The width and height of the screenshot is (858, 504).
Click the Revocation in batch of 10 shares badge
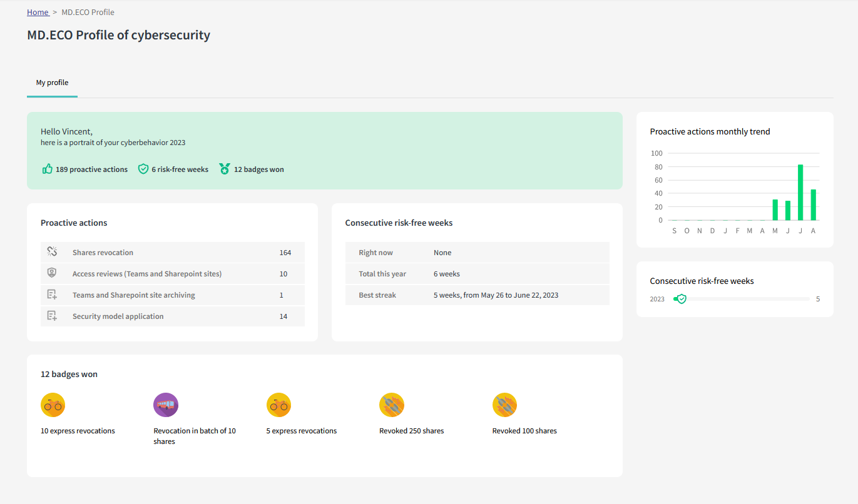(x=166, y=405)
